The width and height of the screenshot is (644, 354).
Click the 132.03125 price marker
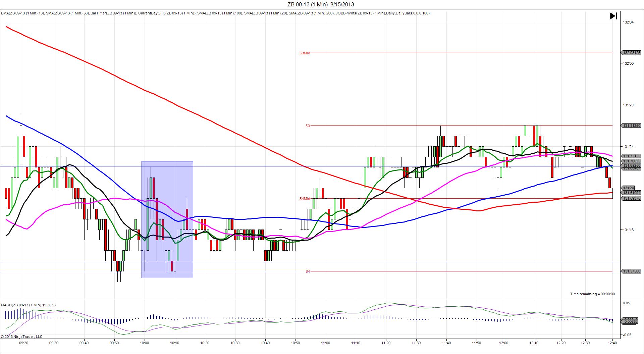632,53
